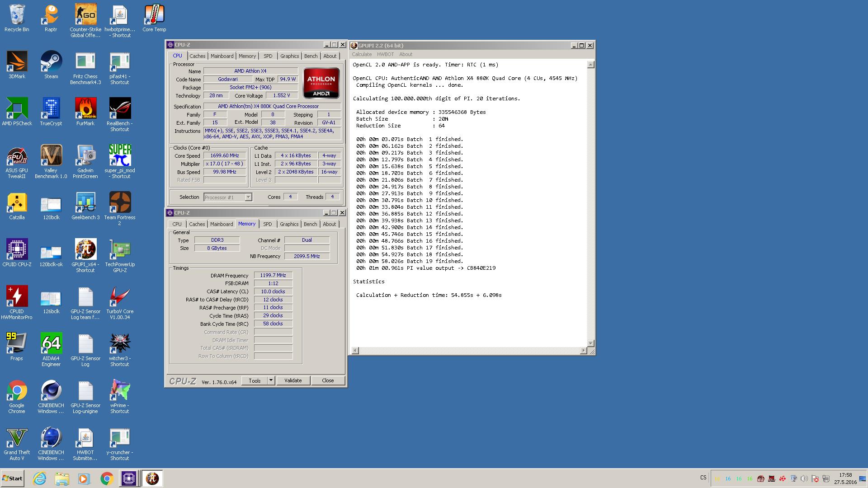Launch Grand Theft Auto V icon

coord(17,444)
